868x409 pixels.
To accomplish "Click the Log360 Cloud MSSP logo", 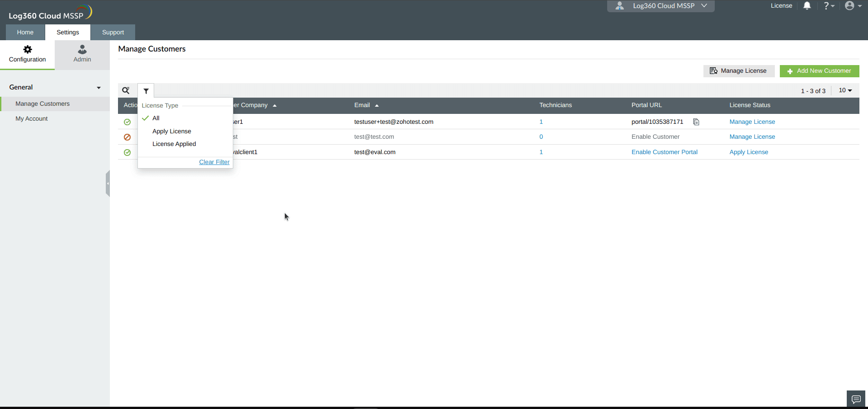I will 50,13.
